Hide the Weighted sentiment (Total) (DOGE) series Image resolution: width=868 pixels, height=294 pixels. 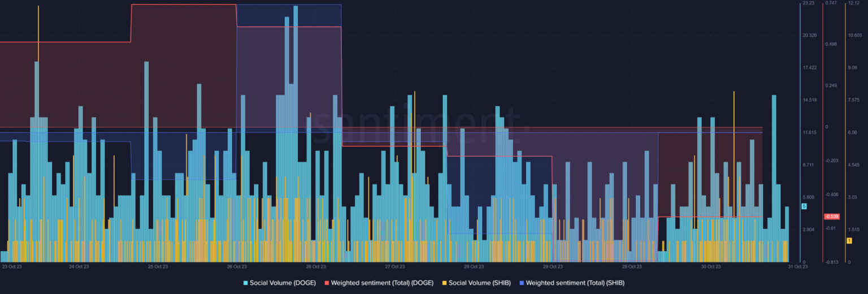(x=381, y=282)
